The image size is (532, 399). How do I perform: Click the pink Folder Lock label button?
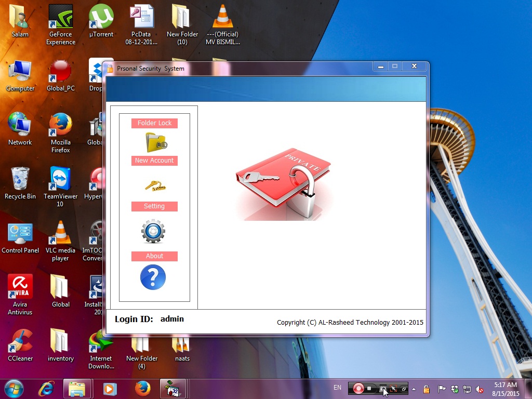point(154,123)
